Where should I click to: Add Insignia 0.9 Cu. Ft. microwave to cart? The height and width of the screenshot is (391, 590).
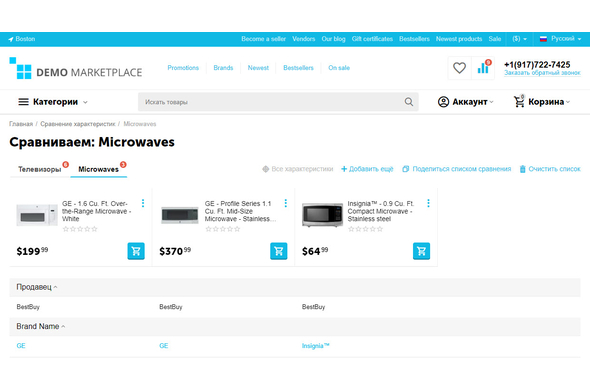(x=421, y=251)
